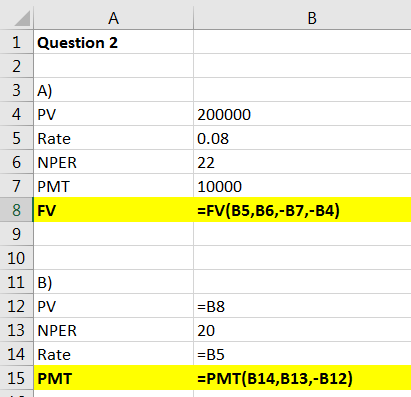Click empty cell A9
Image resolution: width=411 pixels, height=397 pixels.
[113, 234]
